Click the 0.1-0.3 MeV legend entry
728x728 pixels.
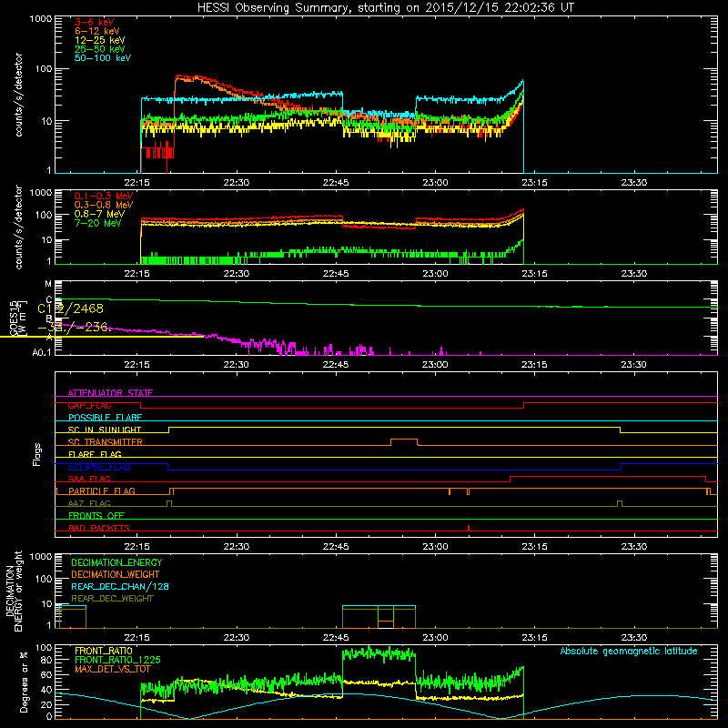coord(104,196)
